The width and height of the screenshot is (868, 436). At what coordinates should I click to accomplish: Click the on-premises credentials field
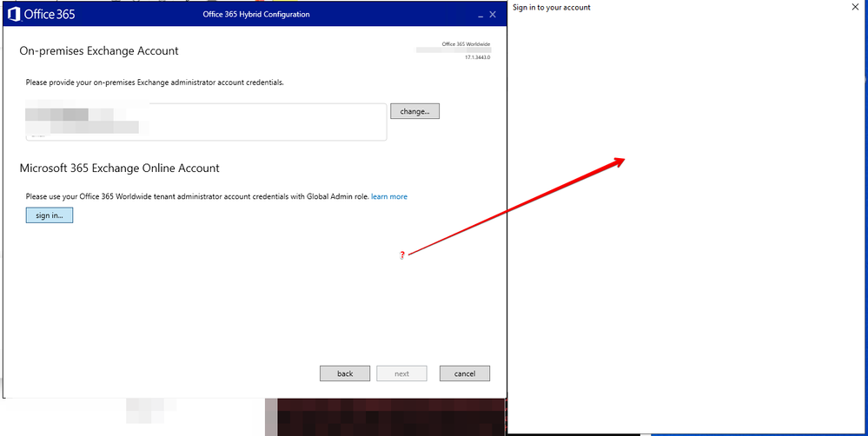coord(206,122)
